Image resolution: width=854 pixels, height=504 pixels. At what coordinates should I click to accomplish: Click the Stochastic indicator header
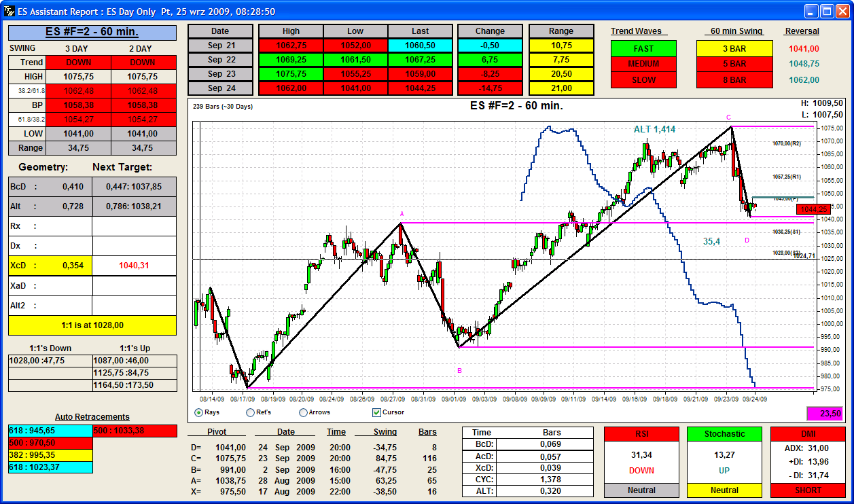[x=724, y=434]
